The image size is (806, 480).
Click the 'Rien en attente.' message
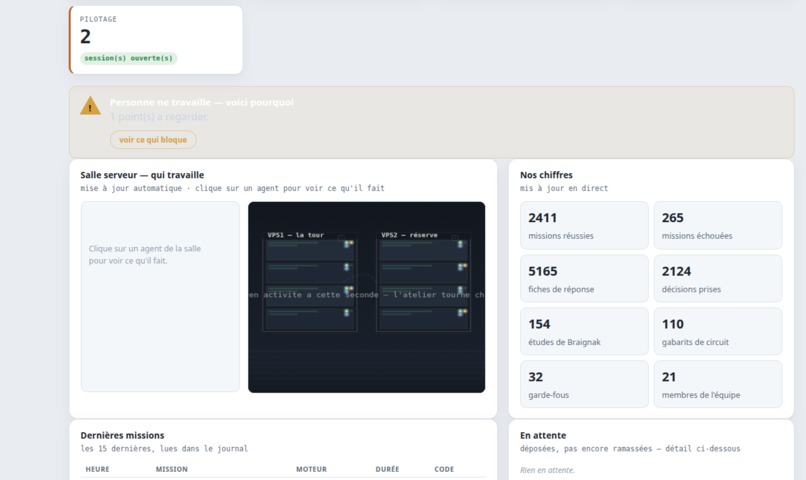click(547, 470)
